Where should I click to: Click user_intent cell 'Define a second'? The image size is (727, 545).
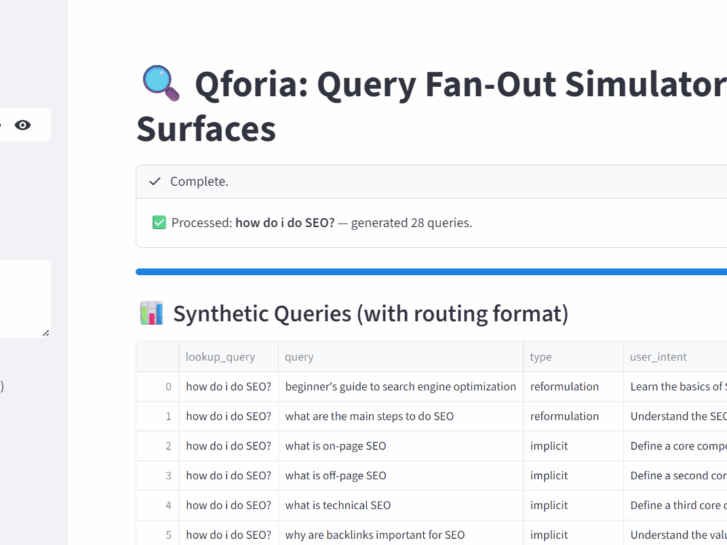[x=675, y=475]
